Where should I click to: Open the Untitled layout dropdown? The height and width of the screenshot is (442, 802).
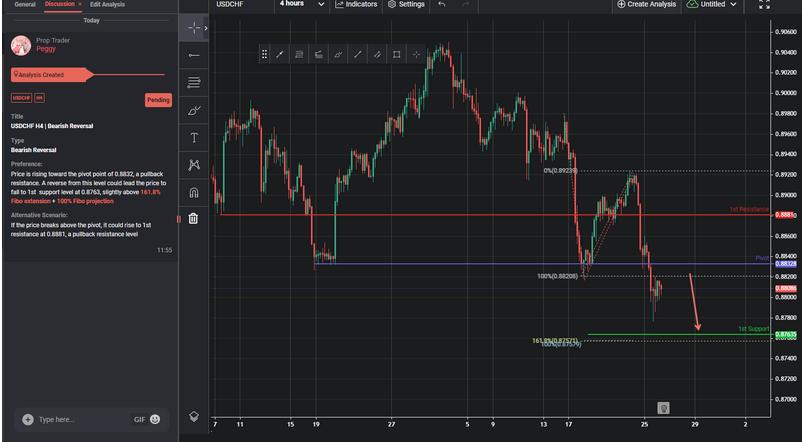712,4
